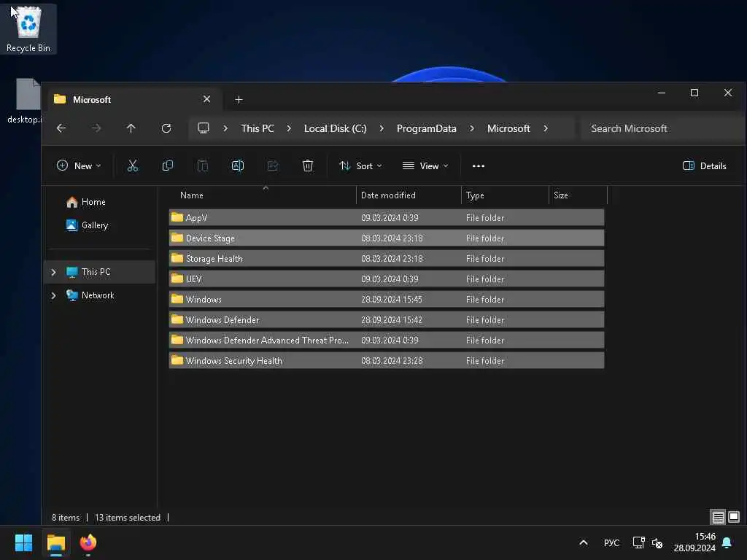Open the Sort dropdown menu
The height and width of the screenshot is (560, 747).
360,166
